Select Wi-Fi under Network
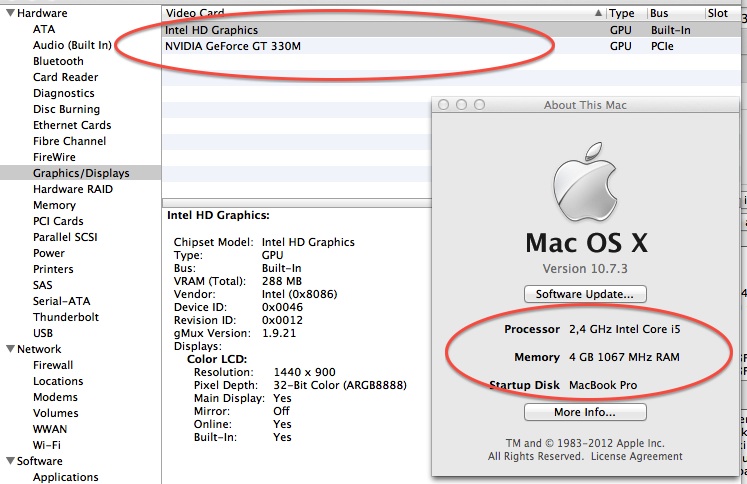Image resolution: width=747 pixels, height=484 pixels. pos(47,445)
